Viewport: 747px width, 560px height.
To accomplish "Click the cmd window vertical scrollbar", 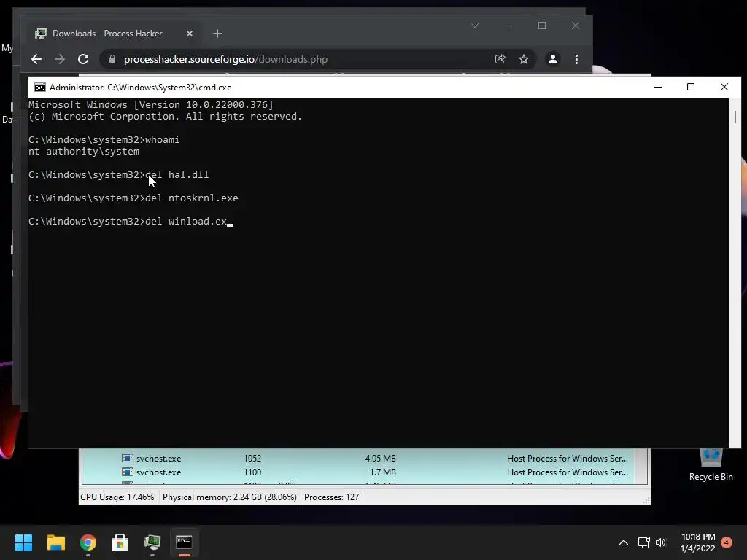I will (735, 273).
